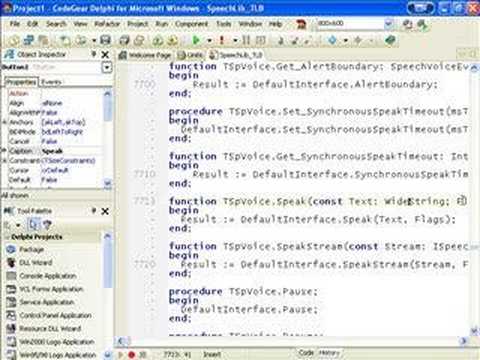Screen dimensions: 480x360
Task: Click the BiDiMode property value
Action: tap(62, 132)
